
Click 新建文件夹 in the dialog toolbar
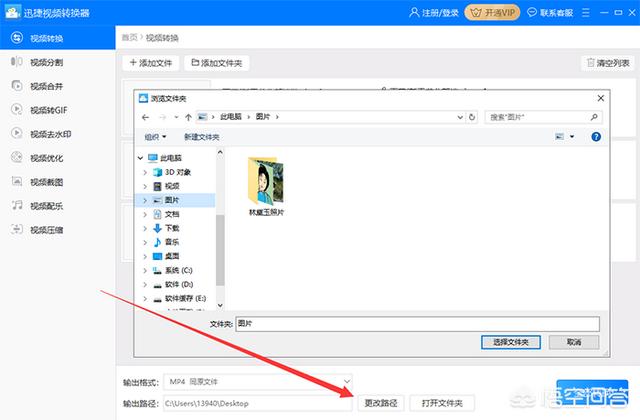click(202, 137)
